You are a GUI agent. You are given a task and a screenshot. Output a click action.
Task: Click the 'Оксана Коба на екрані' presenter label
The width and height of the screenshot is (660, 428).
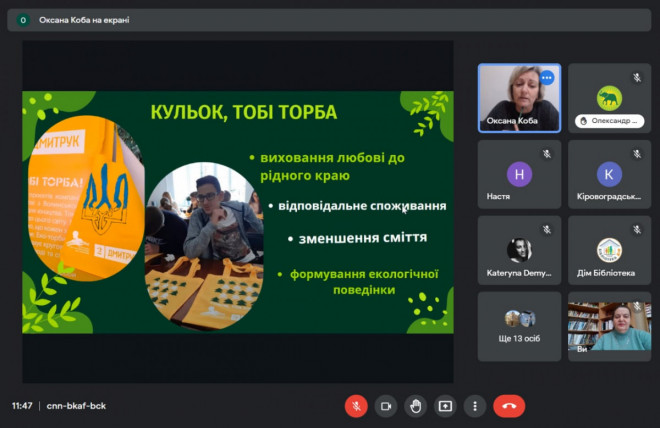pos(84,20)
